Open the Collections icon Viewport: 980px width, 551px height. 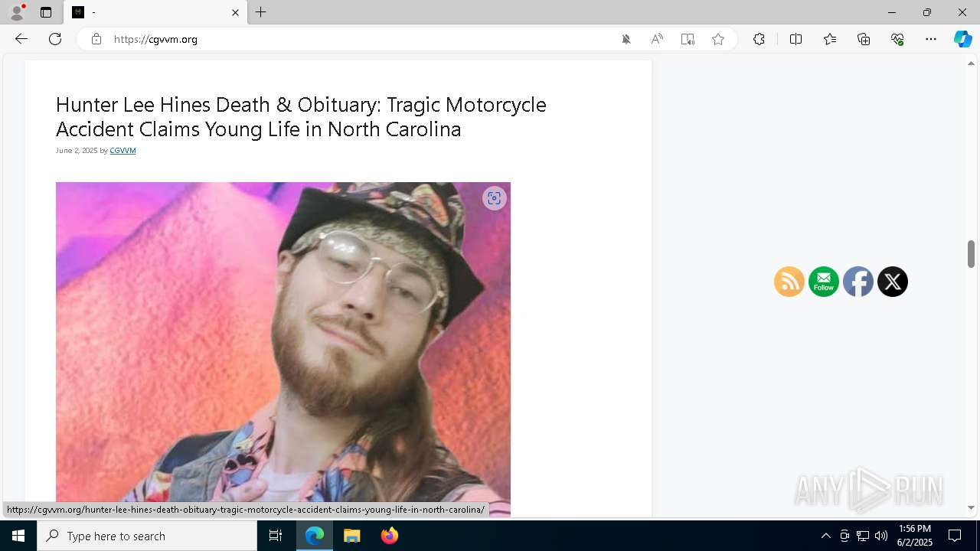click(x=864, y=39)
